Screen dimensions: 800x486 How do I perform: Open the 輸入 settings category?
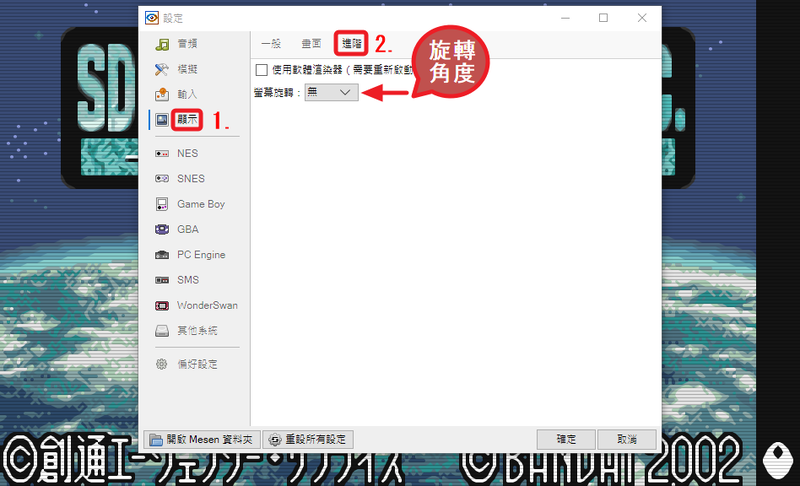click(x=187, y=94)
